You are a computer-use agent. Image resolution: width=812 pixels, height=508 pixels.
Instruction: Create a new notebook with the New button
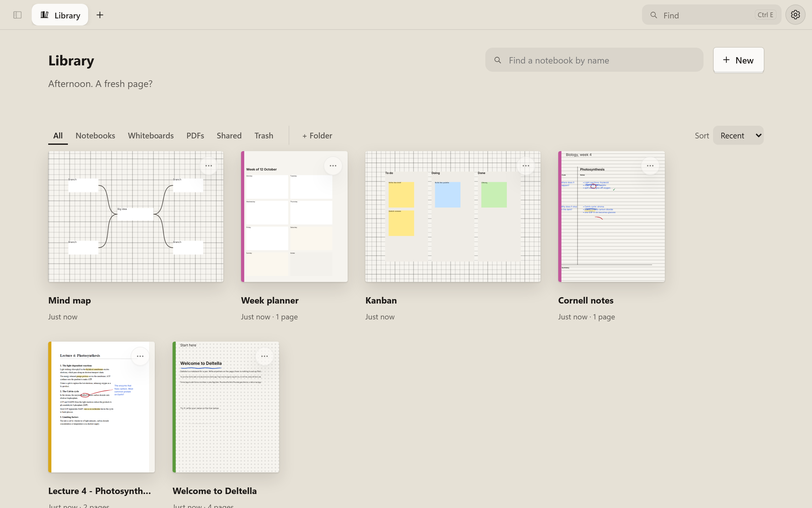click(x=738, y=60)
